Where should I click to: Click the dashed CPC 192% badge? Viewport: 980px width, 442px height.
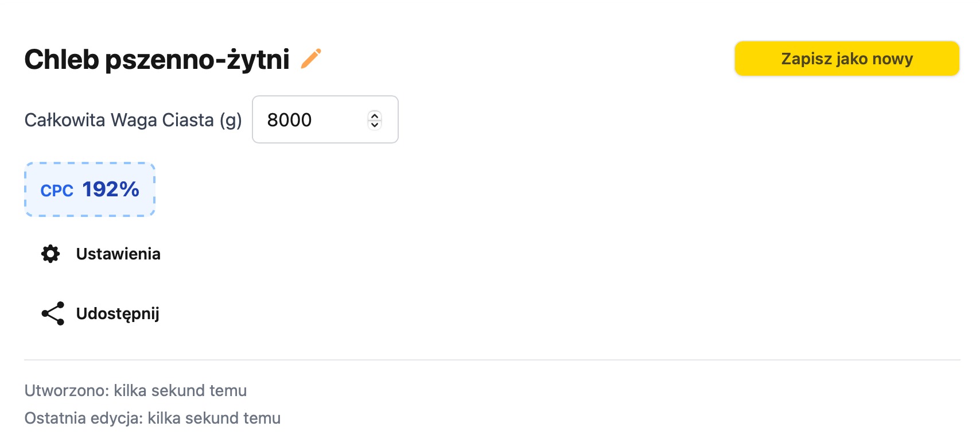(90, 189)
